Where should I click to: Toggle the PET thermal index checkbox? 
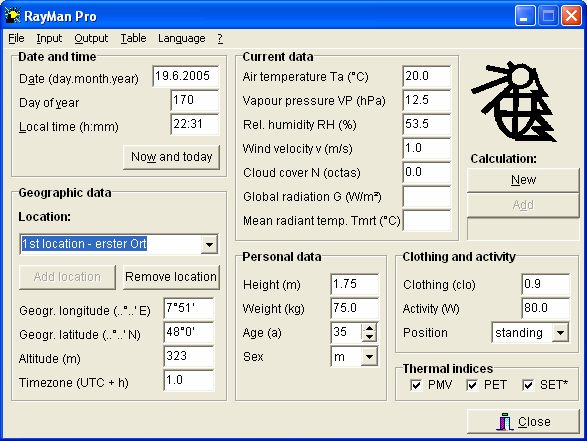click(x=472, y=385)
